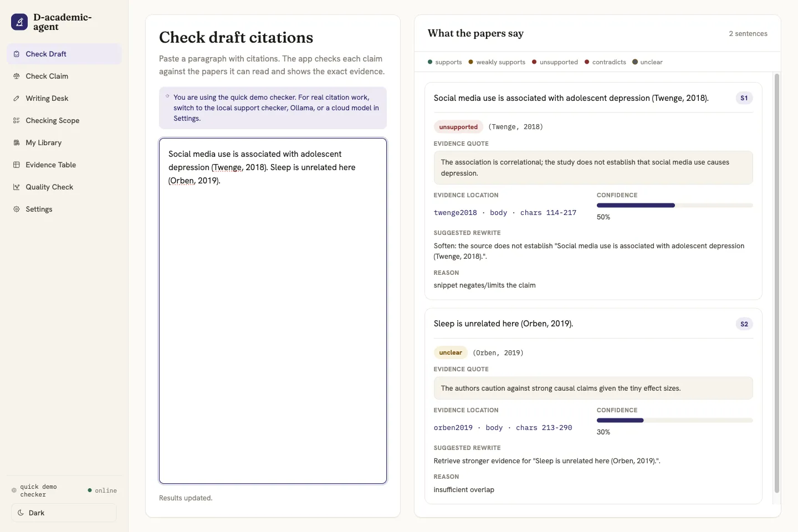Click the Quality Check chart icon
The image size is (798, 532).
point(17,187)
